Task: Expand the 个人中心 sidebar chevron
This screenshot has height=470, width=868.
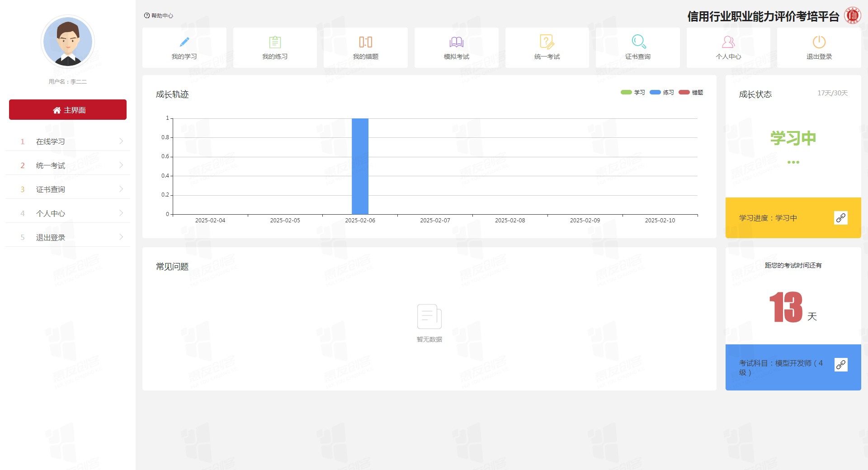Action: (x=121, y=213)
